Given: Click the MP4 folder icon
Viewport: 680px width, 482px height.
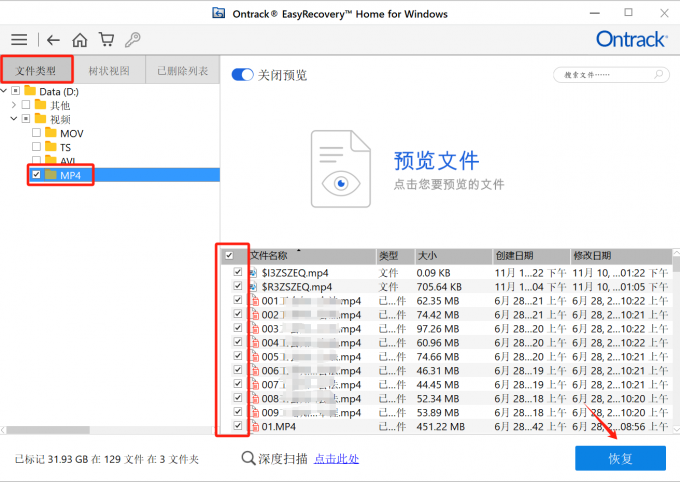Looking at the screenshot, I should pyautogui.click(x=51, y=175).
